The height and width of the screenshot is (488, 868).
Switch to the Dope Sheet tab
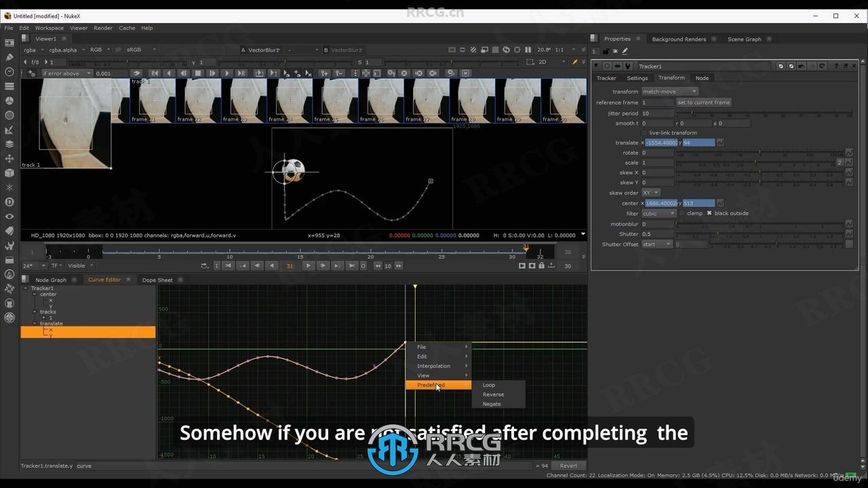coord(157,280)
